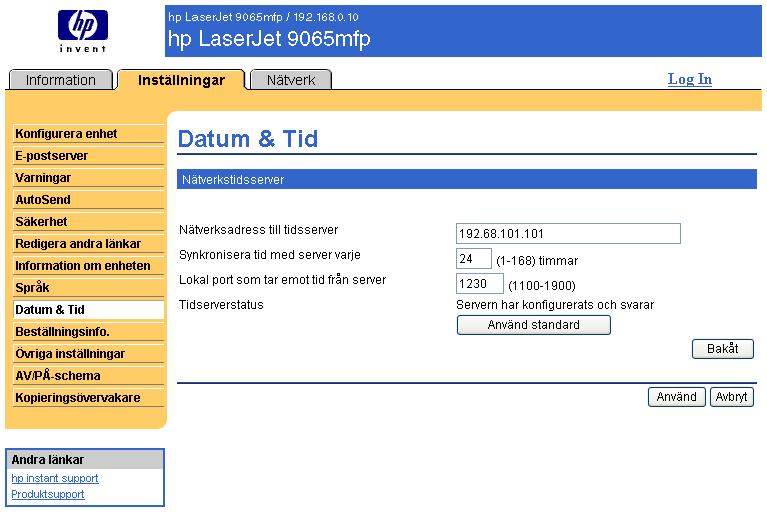The width and height of the screenshot is (767, 520).
Task: Click the text 'Servern har konfigurerats och svarar'
Action: 555,305
